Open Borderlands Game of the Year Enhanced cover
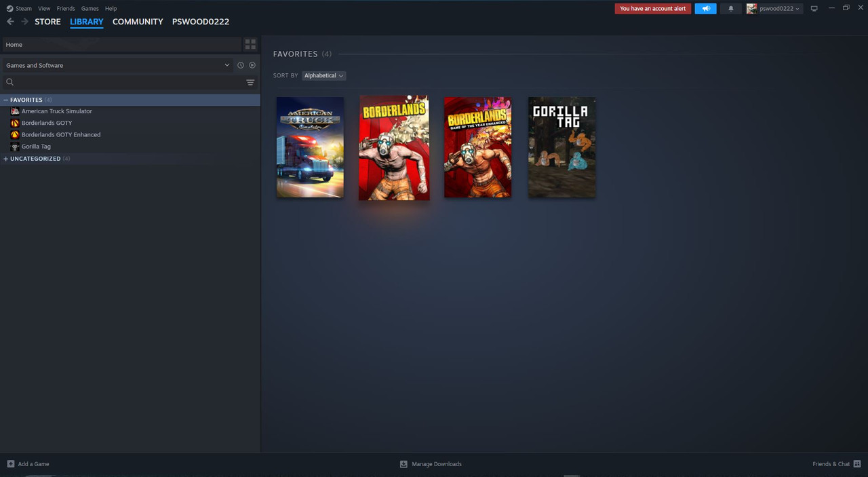 [477, 147]
